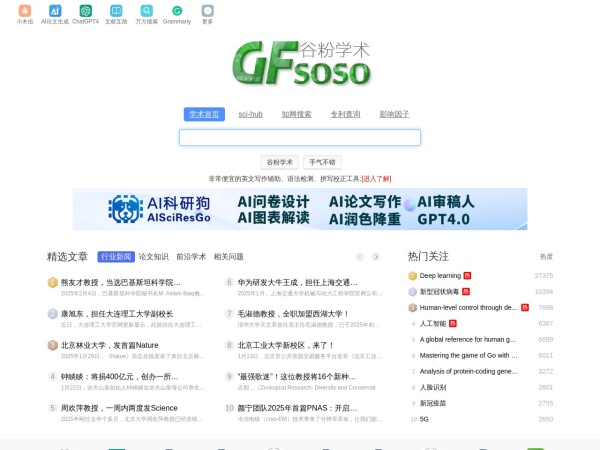Expand the 更多 shortcuts icon
Image resolution: width=600 pixels, height=450 pixels.
(207, 11)
